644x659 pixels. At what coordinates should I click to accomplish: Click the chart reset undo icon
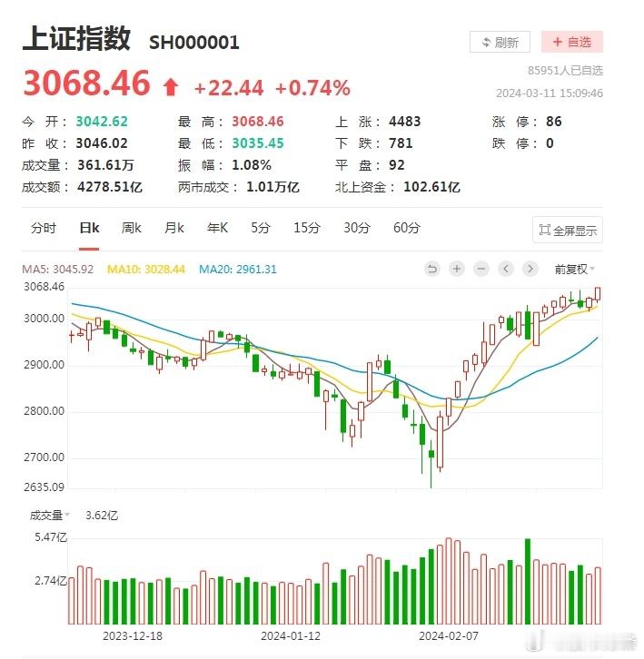coord(432,269)
